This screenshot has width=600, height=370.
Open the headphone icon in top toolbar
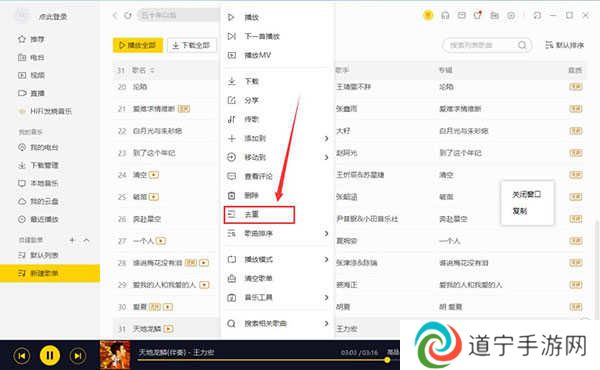(x=445, y=15)
